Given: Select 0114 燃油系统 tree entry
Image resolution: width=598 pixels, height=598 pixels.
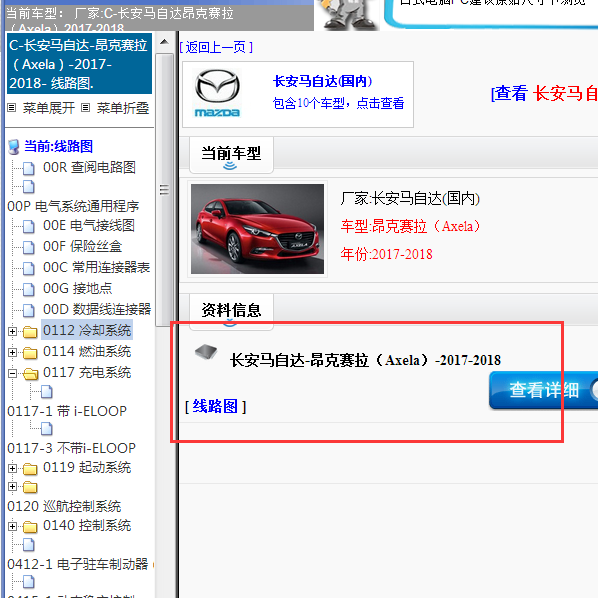Looking at the screenshot, I should tap(87, 352).
